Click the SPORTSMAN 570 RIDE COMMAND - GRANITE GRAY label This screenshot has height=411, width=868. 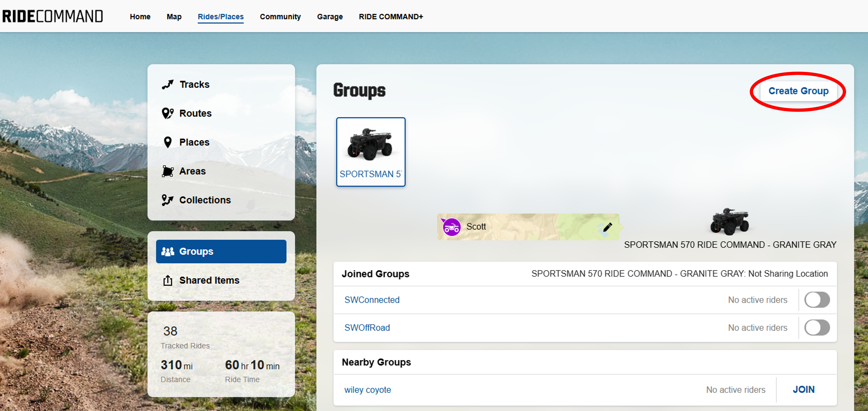[730, 245]
